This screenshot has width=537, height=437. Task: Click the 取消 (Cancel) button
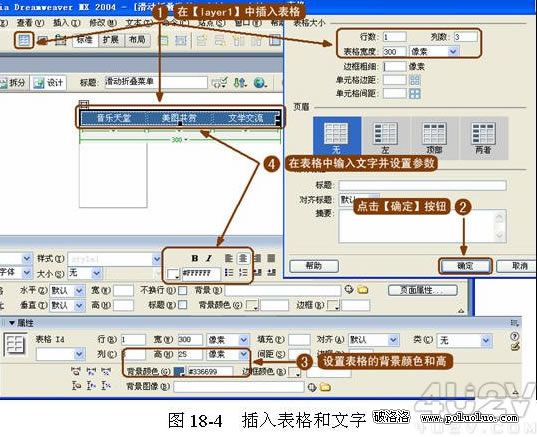[x=517, y=266]
